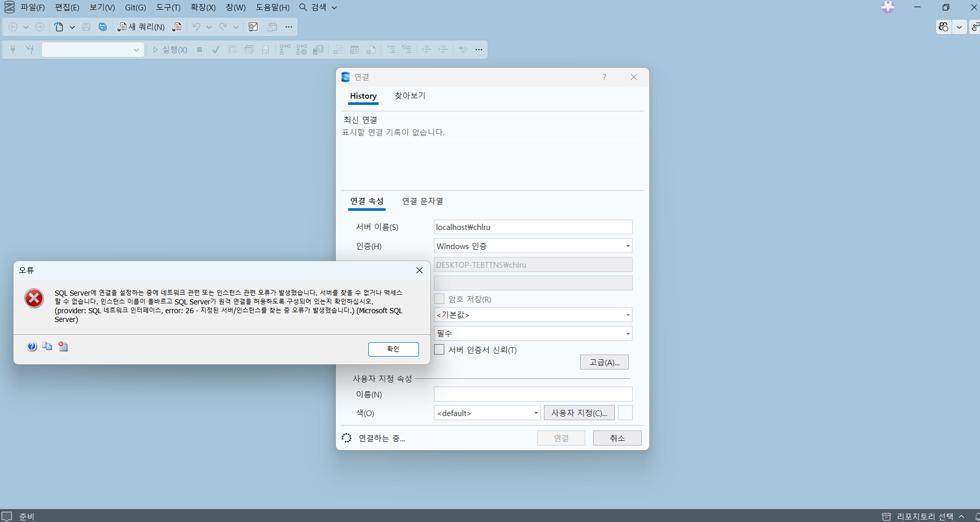Enable the 서버 인증서 신뢰(T) checkbox
980x522 pixels.
click(439, 349)
